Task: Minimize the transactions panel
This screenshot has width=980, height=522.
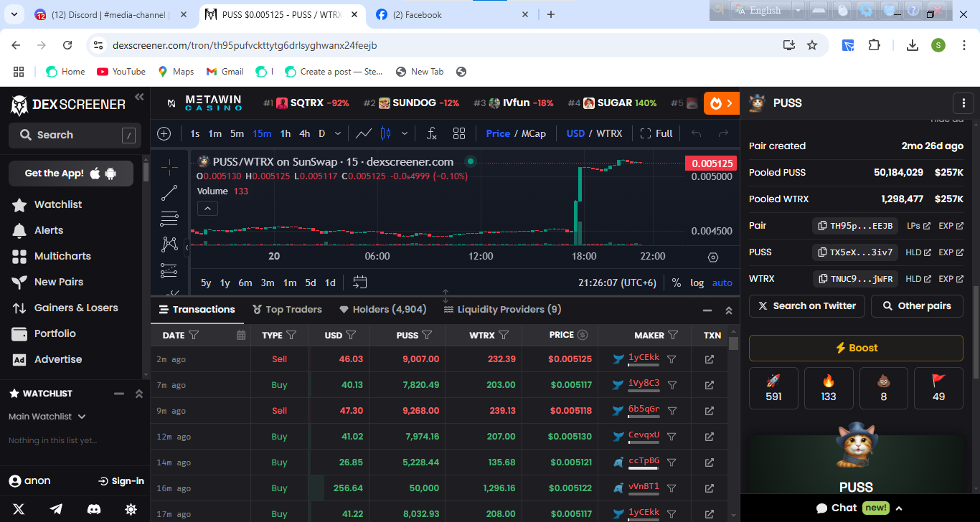Action: (707, 310)
